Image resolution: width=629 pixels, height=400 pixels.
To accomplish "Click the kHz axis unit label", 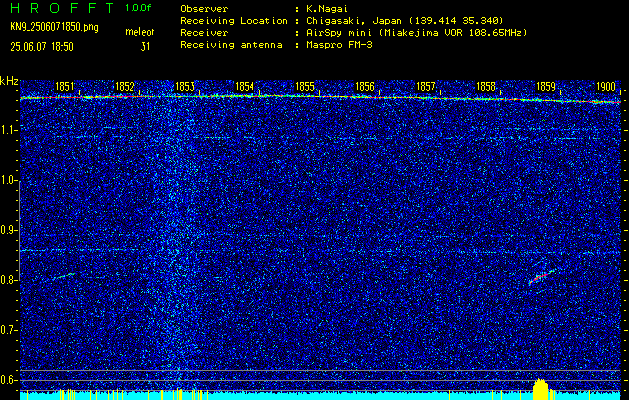I will 9,81.
